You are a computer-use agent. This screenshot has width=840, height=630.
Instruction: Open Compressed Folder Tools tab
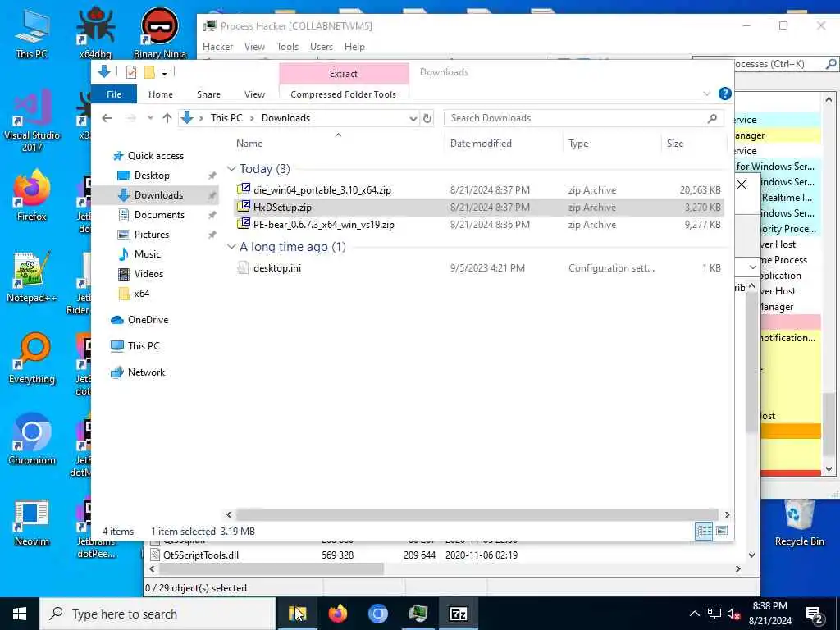(344, 94)
